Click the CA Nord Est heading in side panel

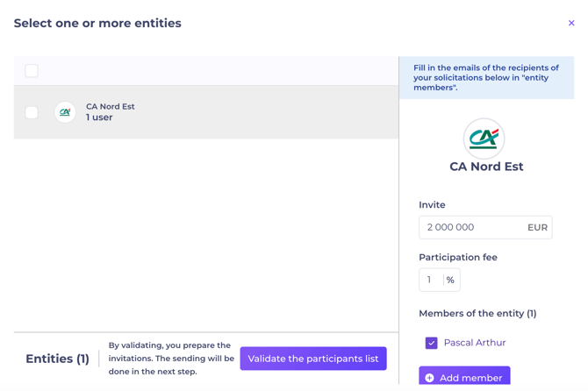486,167
